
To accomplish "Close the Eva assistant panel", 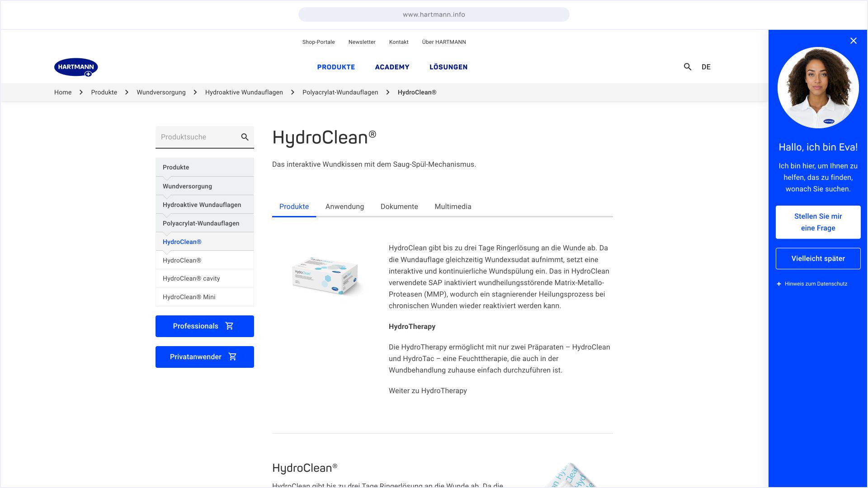I will [853, 41].
